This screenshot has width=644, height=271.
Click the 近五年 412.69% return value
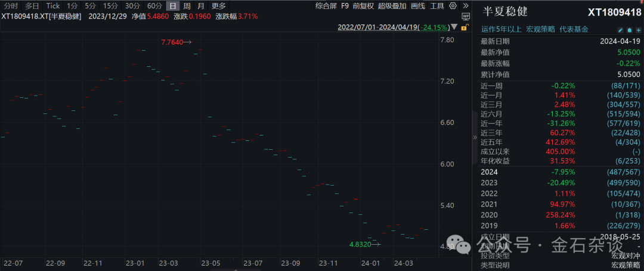[x=561, y=142]
